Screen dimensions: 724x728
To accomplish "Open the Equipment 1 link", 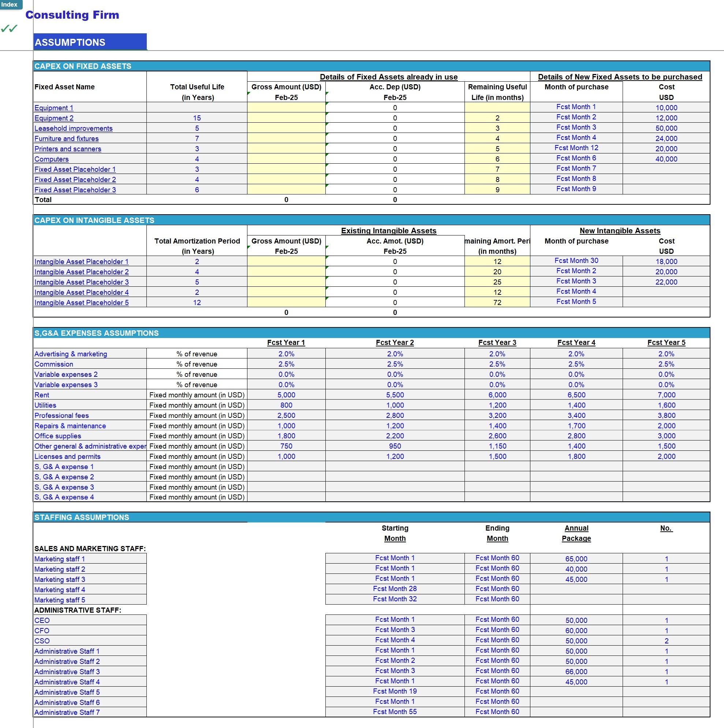I will (x=54, y=108).
